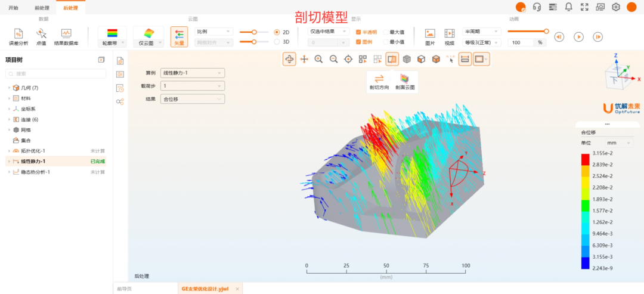Open the 结果 合位移 dropdown
Image resolution: width=644 pixels, height=294 pixels.
192,99
